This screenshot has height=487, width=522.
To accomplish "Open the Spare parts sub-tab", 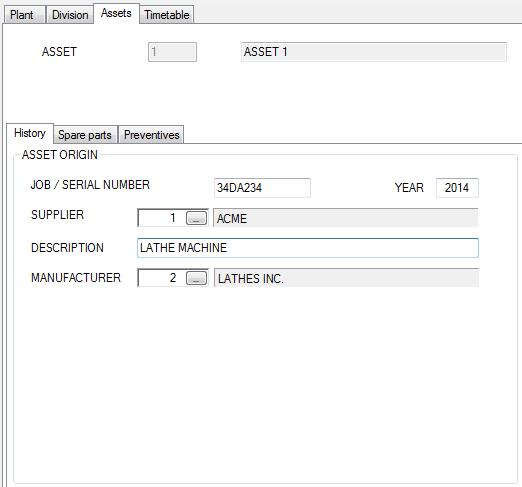I will click(x=85, y=135).
